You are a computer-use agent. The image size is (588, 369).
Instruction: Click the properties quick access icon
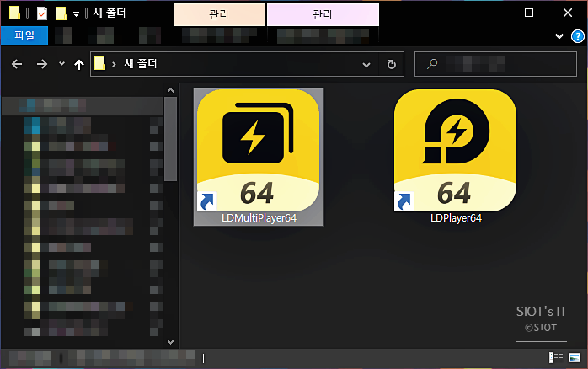pyautogui.click(x=42, y=13)
